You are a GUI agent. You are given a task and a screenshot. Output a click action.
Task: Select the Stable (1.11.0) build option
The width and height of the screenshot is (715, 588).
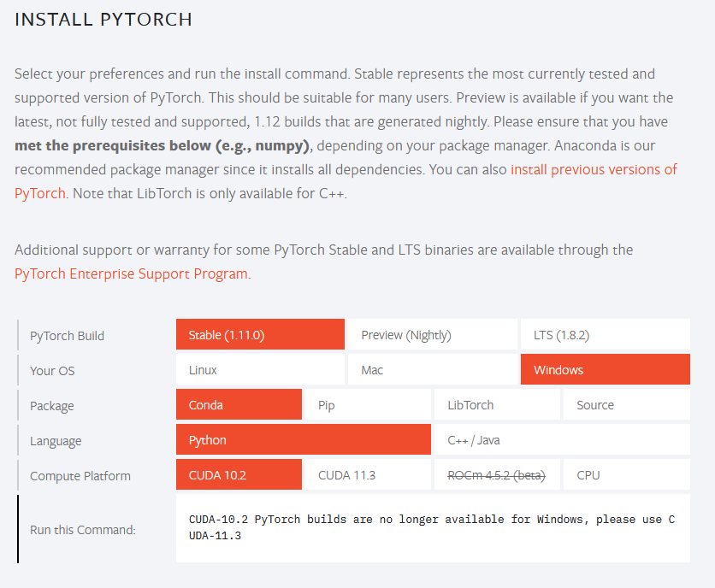[x=260, y=335]
